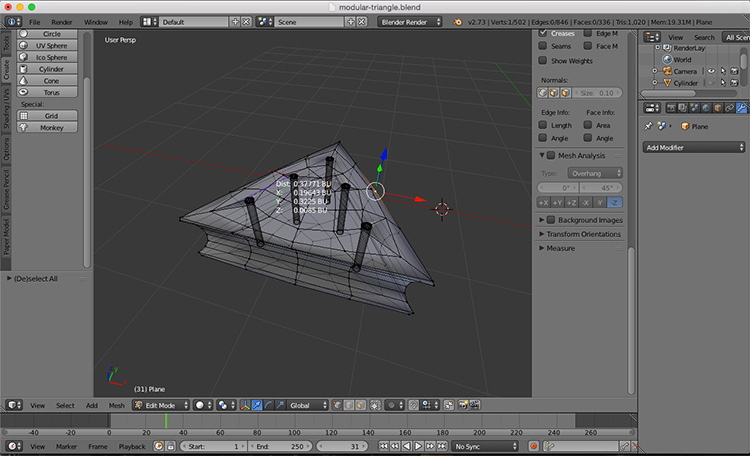
Task: Switch to the Grease Pencil tab
Action: [x=6, y=189]
